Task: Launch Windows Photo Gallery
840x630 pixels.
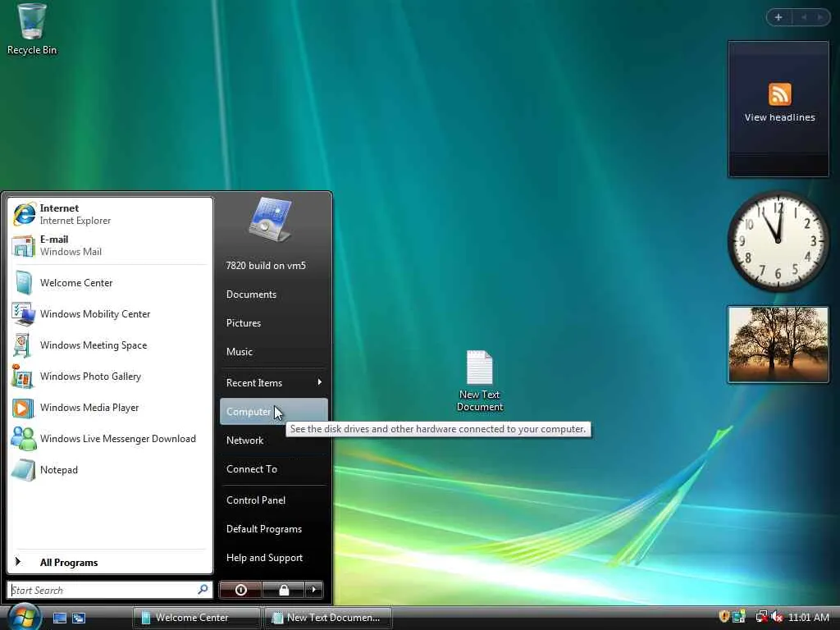Action: click(x=110, y=376)
